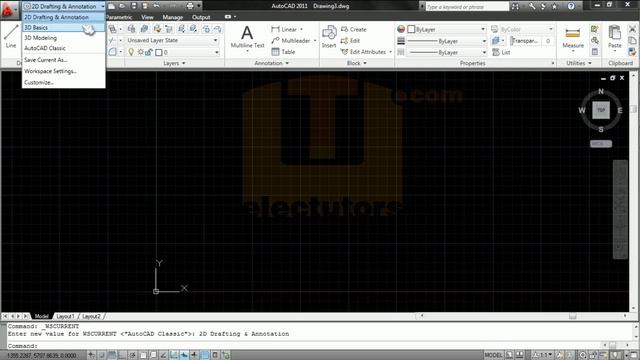Click the Cut scissors icon in Clipboard
Image resolution: width=640 pixels, height=360 pixels.
[632, 29]
